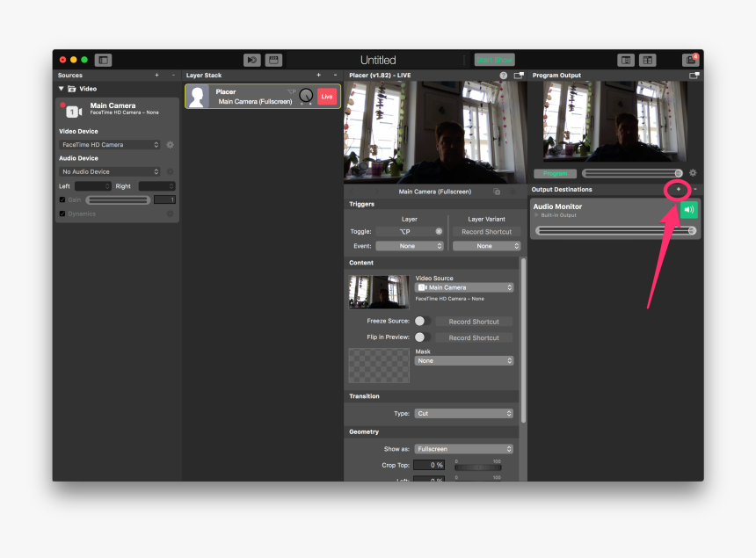756x558 pixels.
Task: Open the Mask None dropdown
Action: [x=464, y=360]
